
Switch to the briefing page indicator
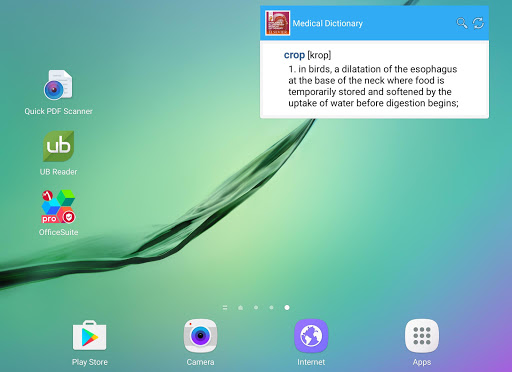[x=225, y=308]
